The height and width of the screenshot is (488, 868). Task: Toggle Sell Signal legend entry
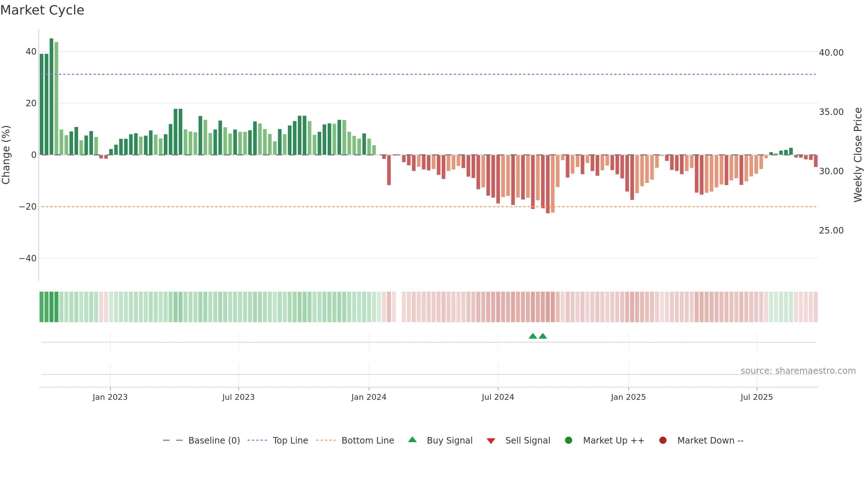click(x=518, y=440)
